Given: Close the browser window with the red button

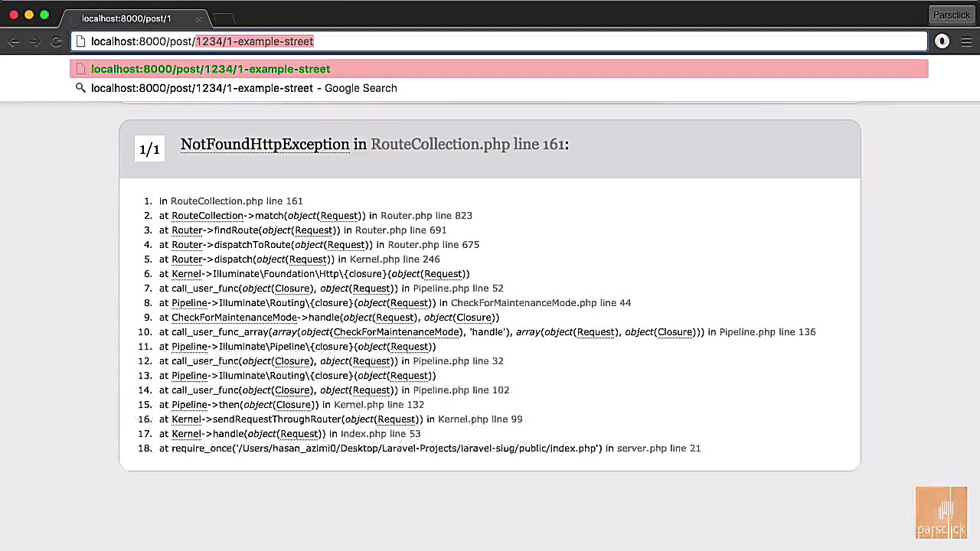Looking at the screenshot, I should pyautogui.click(x=14, y=15).
